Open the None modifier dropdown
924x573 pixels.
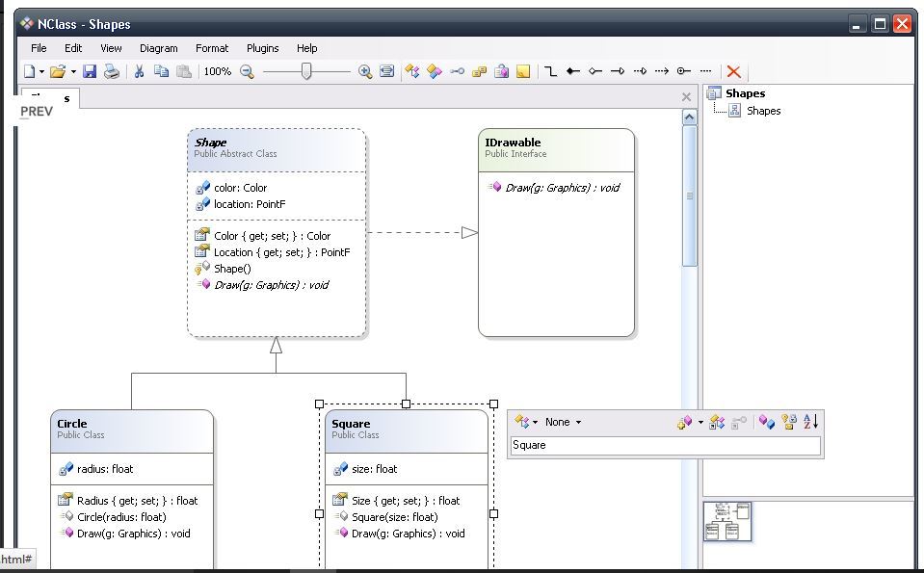[x=563, y=422]
